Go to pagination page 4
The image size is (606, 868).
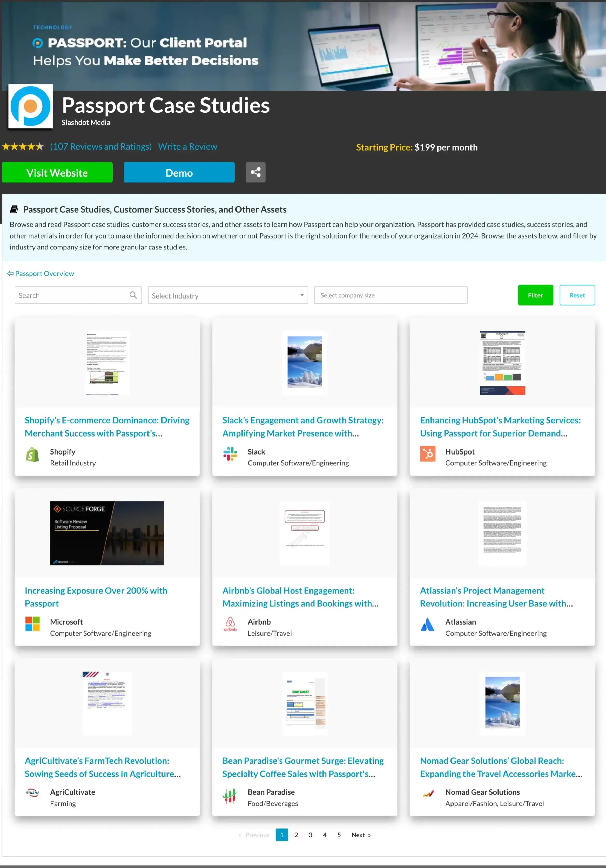[x=325, y=835]
